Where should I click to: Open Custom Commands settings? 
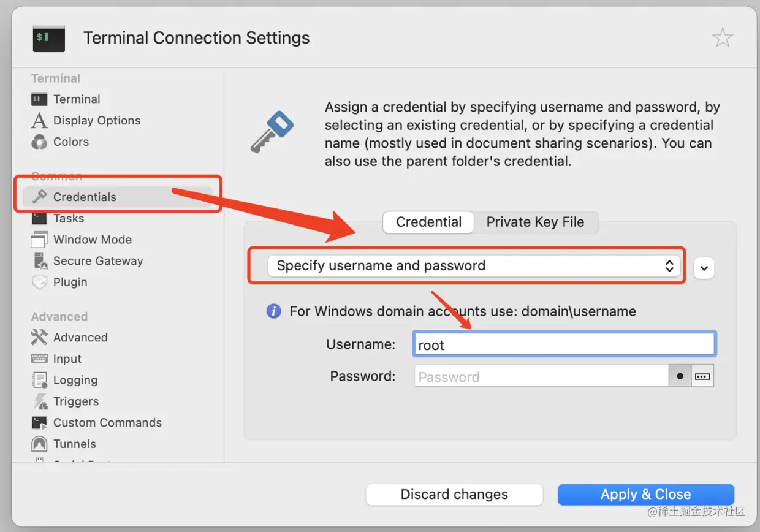coord(107,422)
